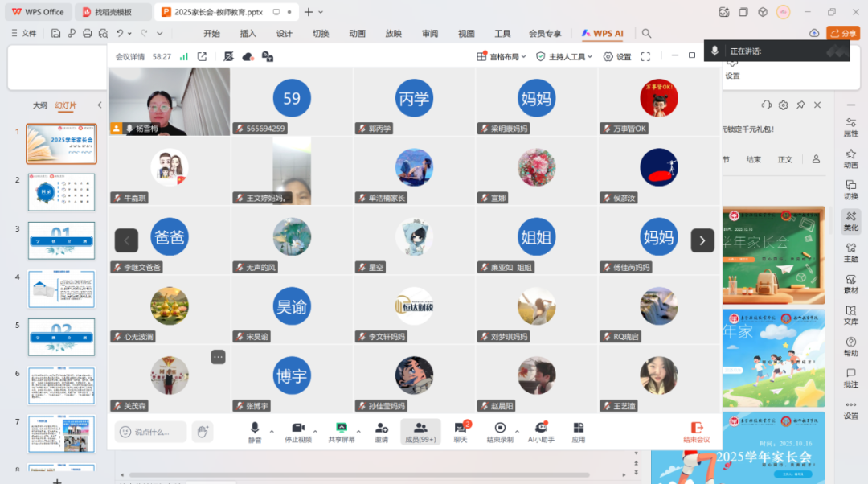This screenshot has height=484, width=868.
Task: Expand microphone options arrow beside mute
Action: pyautogui.click(x=272, y=432)
